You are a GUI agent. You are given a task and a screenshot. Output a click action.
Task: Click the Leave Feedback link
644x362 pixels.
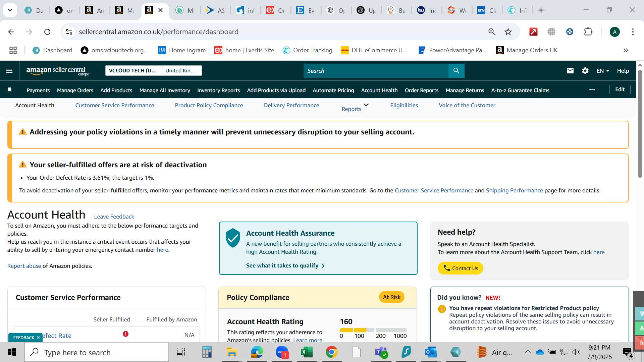pyautogui.click(x=114, y=217)
